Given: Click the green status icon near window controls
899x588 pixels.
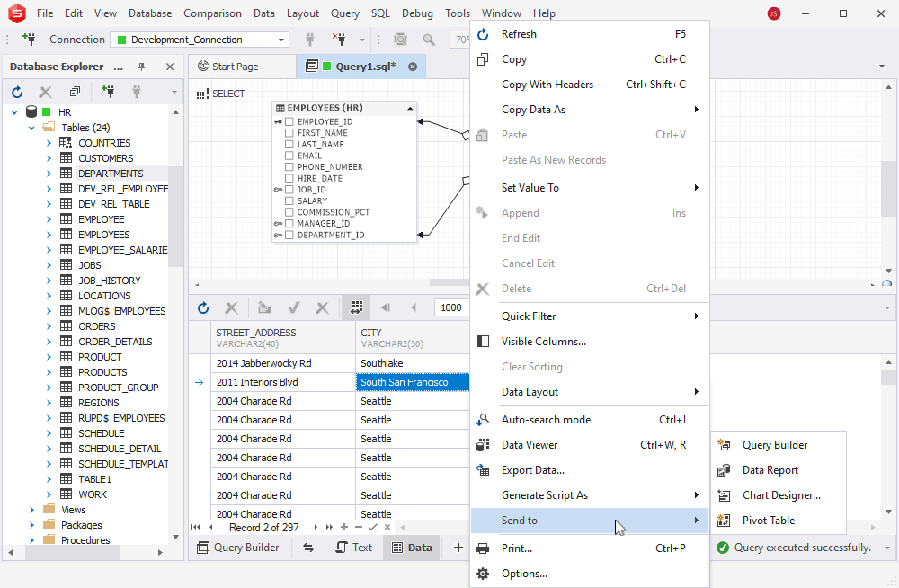Looking at the screenshot, I should [775, 13].
